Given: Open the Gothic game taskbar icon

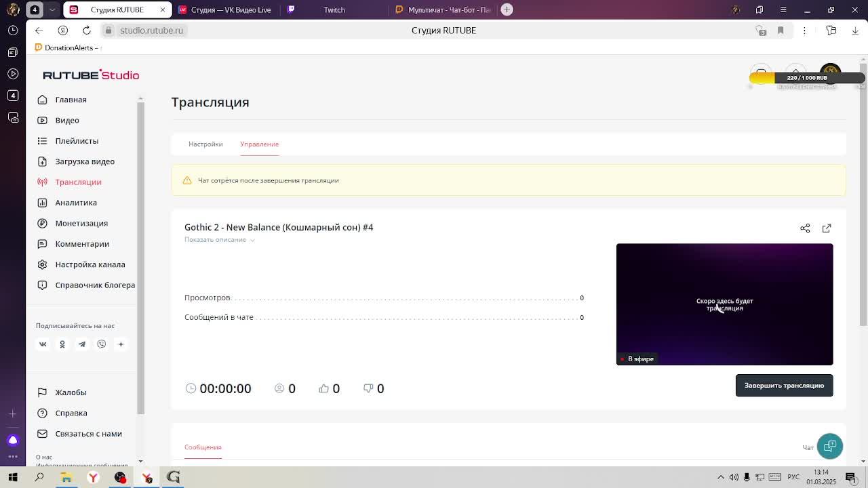Looking at the screenshot, I should click(x=174, y=477).
